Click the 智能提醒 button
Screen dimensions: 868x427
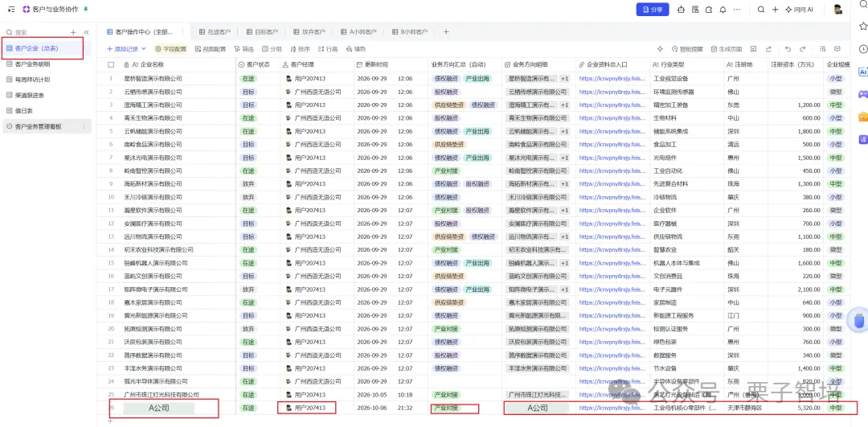tap(687, 49)
